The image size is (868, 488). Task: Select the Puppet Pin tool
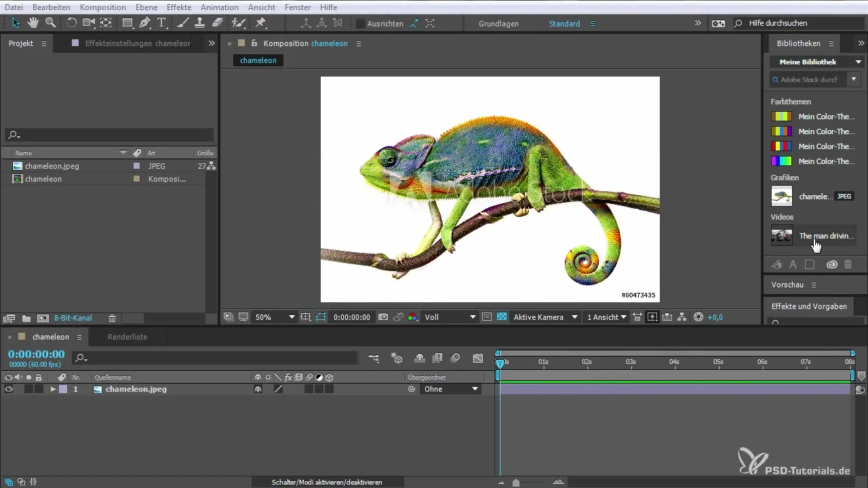tap(260, 23)
